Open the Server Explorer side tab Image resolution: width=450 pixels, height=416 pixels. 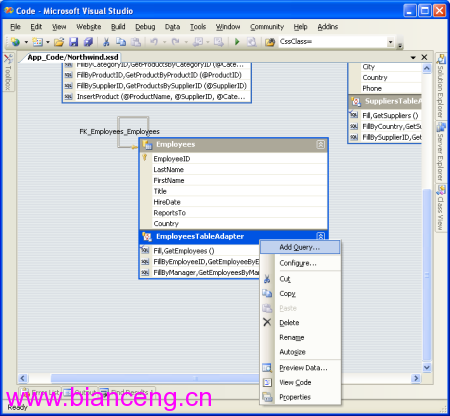[x=441, y=152]
